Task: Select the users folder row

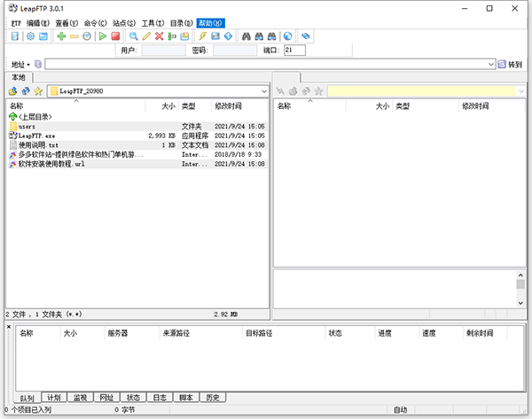Action: 137,127
